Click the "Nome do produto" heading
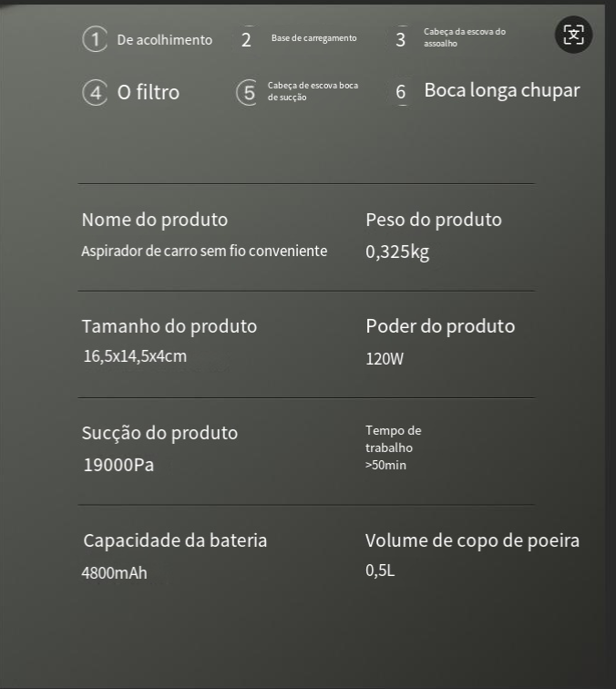This screenshot has height=689, width=616. (155, 220)
